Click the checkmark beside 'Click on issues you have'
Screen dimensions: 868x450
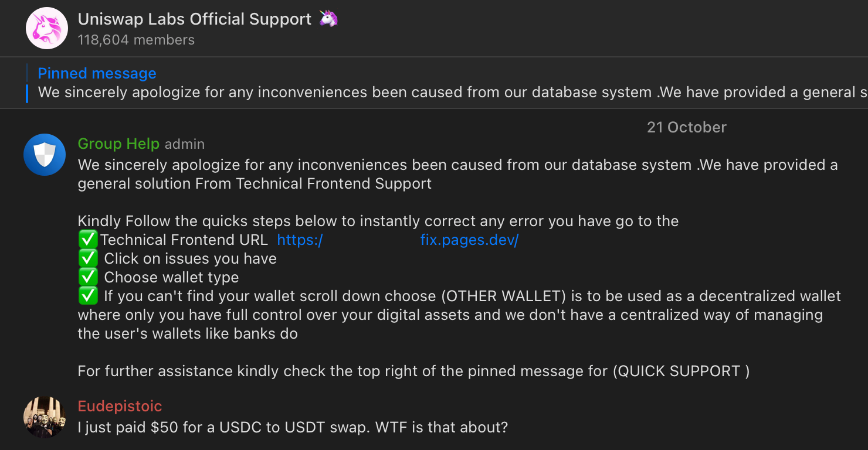88,258
